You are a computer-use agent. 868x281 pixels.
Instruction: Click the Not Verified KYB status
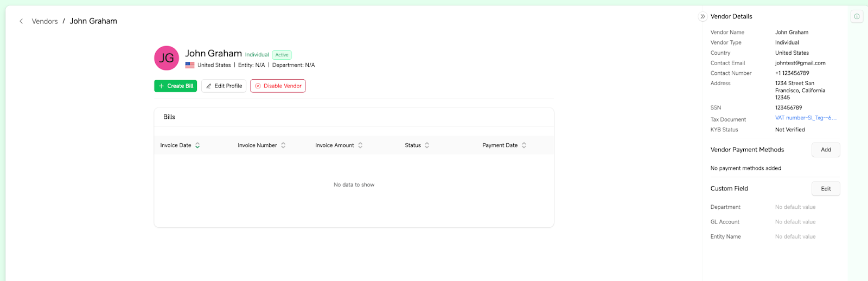790,130
